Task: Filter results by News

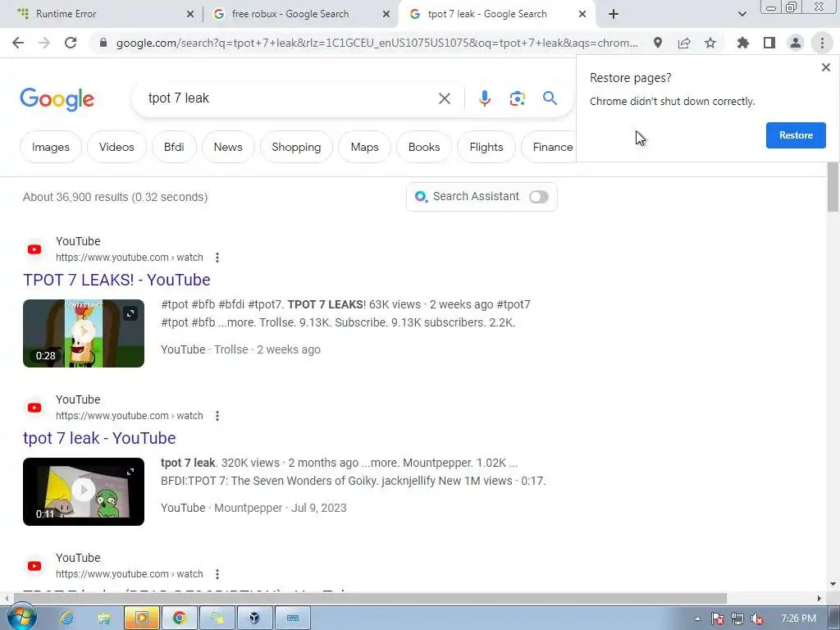Action: tap(228, 147)
